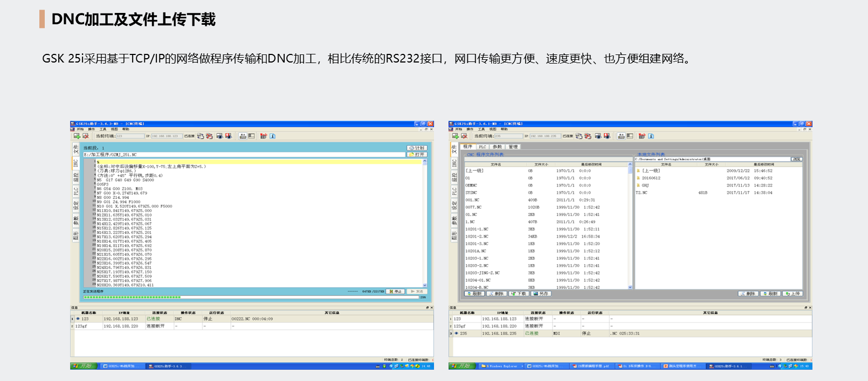Open the 20160612 folder in local file list
The width and height of the screenshot is (868, 381).
(x=651, y=178)
